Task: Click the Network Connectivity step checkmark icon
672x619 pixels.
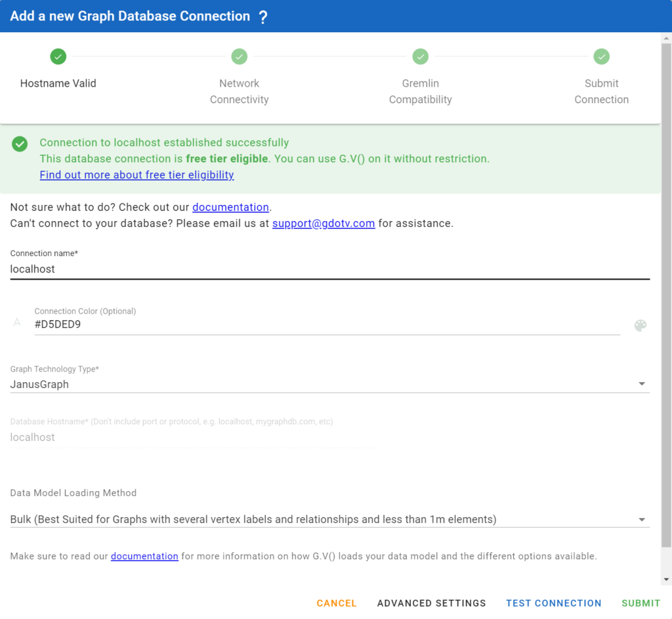Action: (x=239, y=56)
